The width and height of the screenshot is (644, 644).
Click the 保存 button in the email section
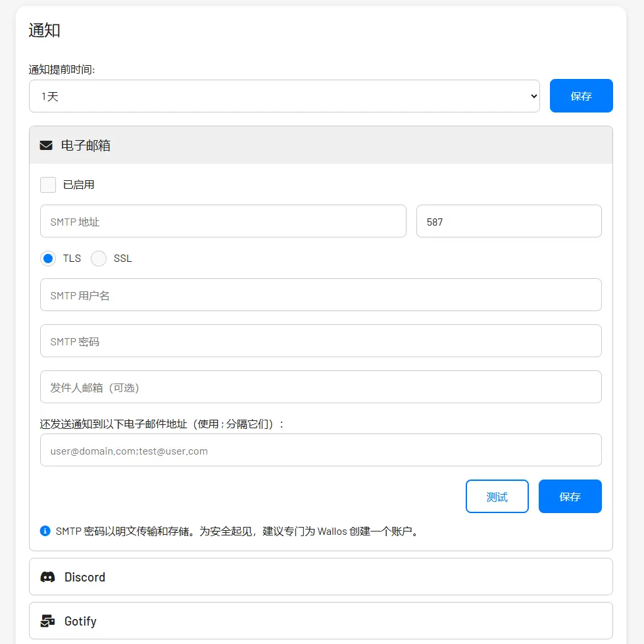coord(570,496)
